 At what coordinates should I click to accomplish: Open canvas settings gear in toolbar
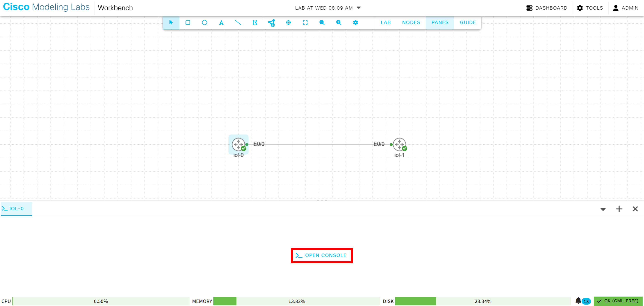[356, 23]
